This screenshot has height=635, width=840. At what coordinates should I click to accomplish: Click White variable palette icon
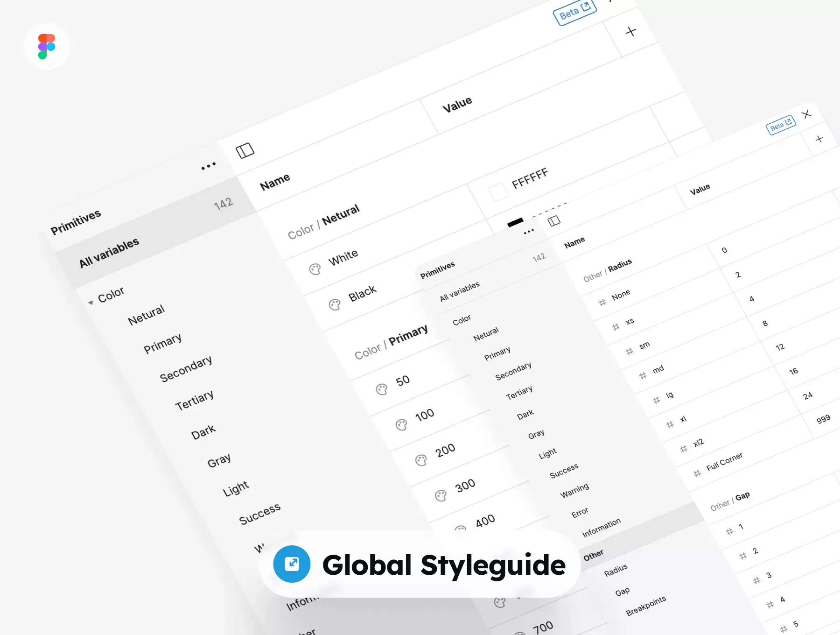coord(315,269)
